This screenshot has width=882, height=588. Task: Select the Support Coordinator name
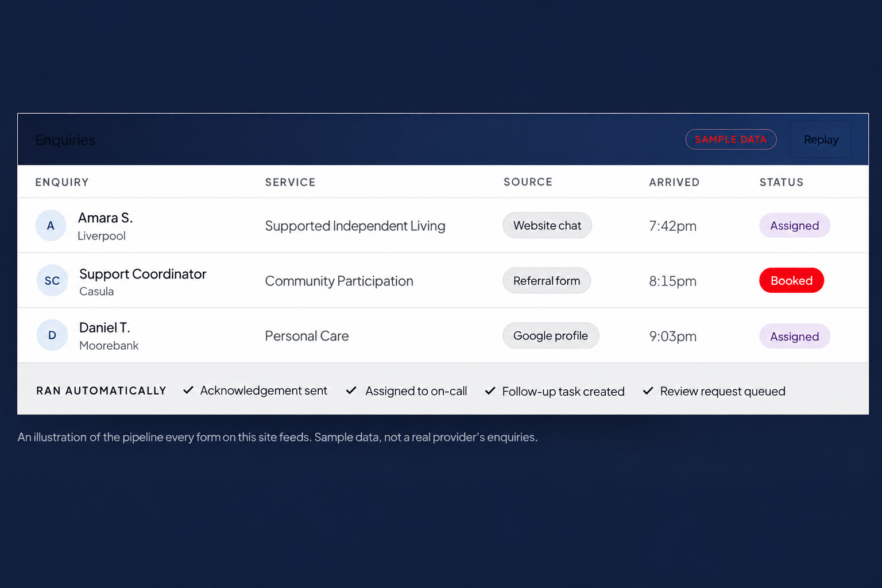point(143,274)
